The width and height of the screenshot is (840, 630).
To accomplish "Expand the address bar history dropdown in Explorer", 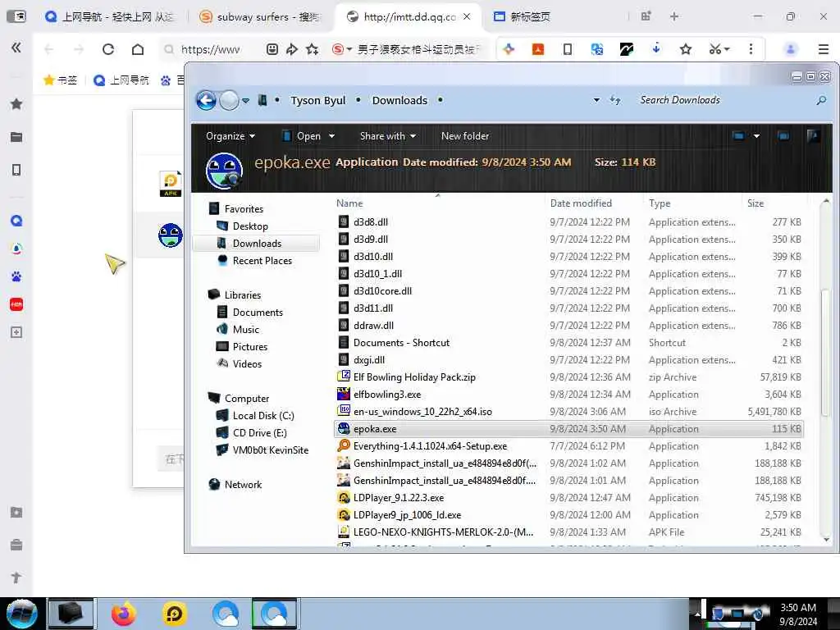I will (596, 100).
